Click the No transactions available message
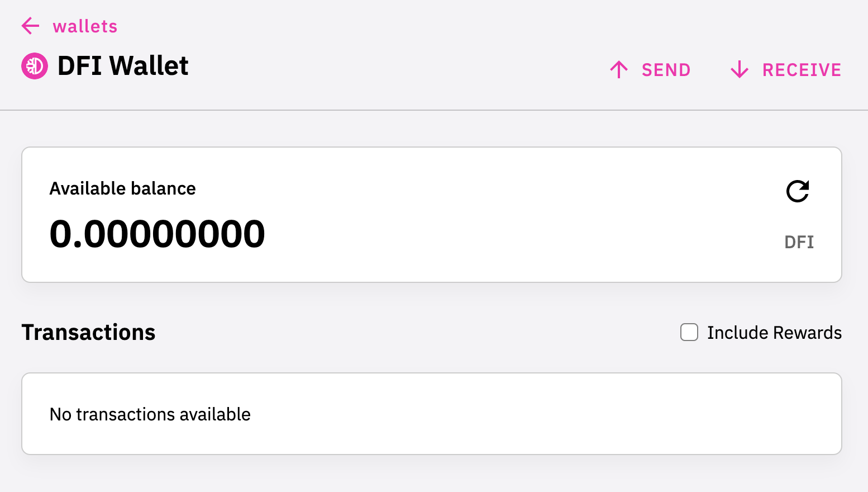868x492 pixels. click(150, 414)
